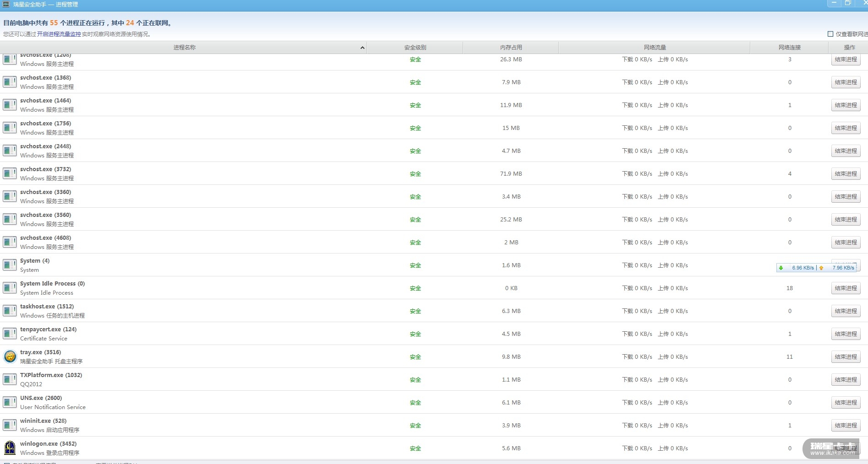Select the System Idle Process (0) name
The width and height of the screenshot is (868, 464).
coord(52,283)
